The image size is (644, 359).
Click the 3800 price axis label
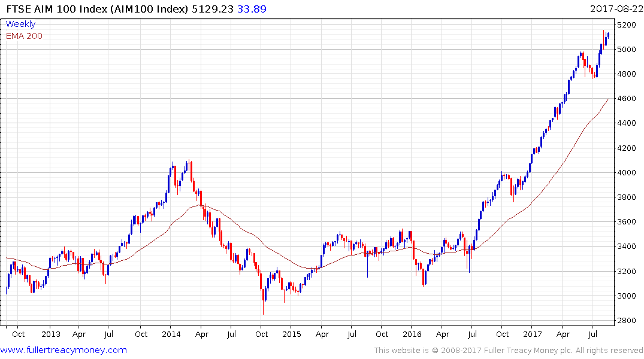click(627, 197)
